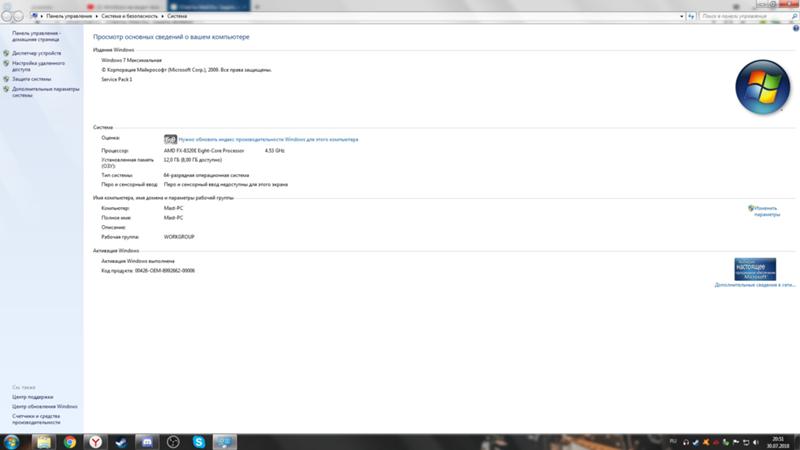Expand the arrow after 'Система и безопасность' in breadcrumb
800x450 pixels.
point(162,16)
